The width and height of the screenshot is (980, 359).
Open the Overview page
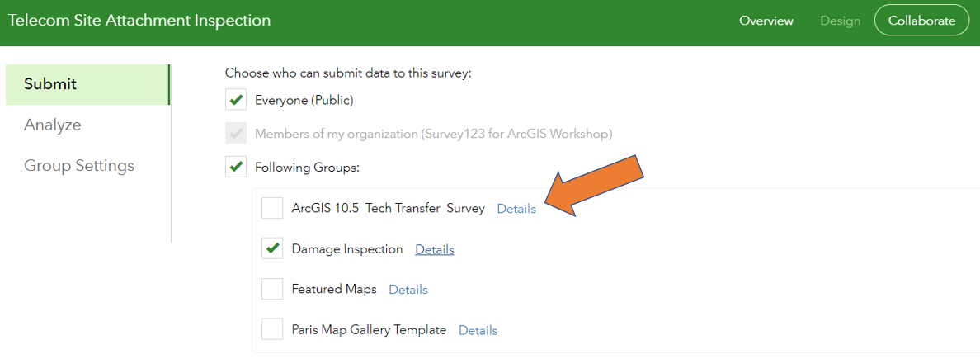[x=766, y=21]
